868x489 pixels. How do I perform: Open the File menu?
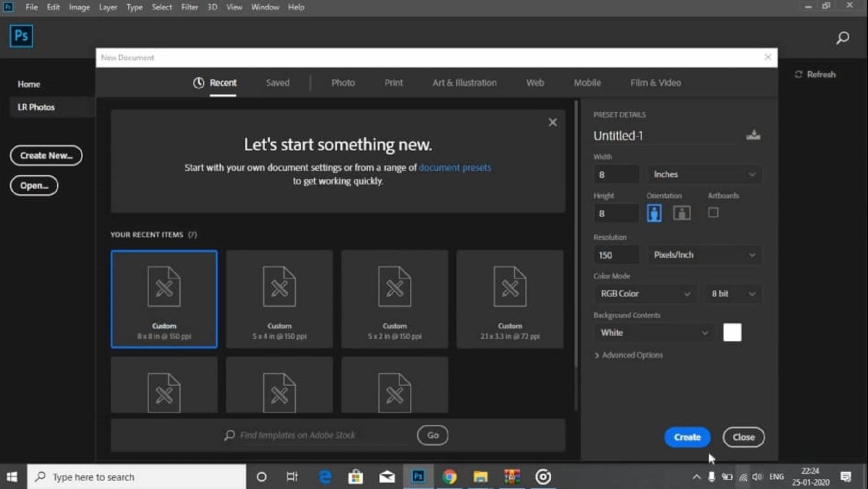click(31, 7)
